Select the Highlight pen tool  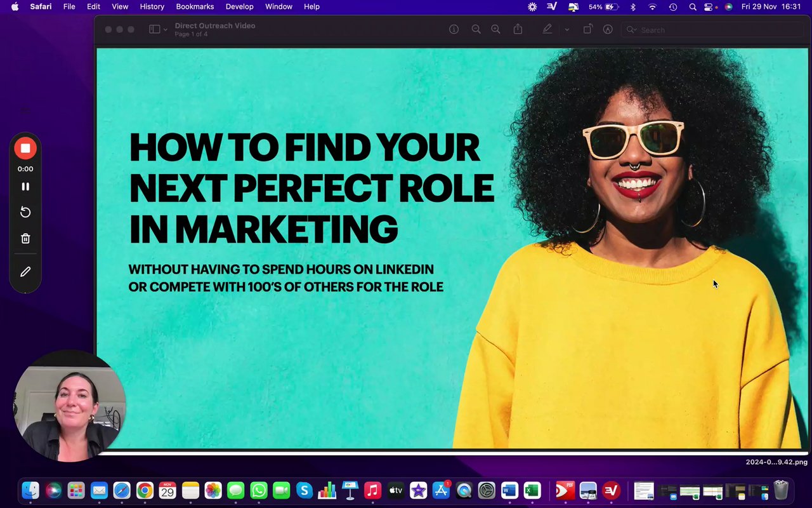547,29
